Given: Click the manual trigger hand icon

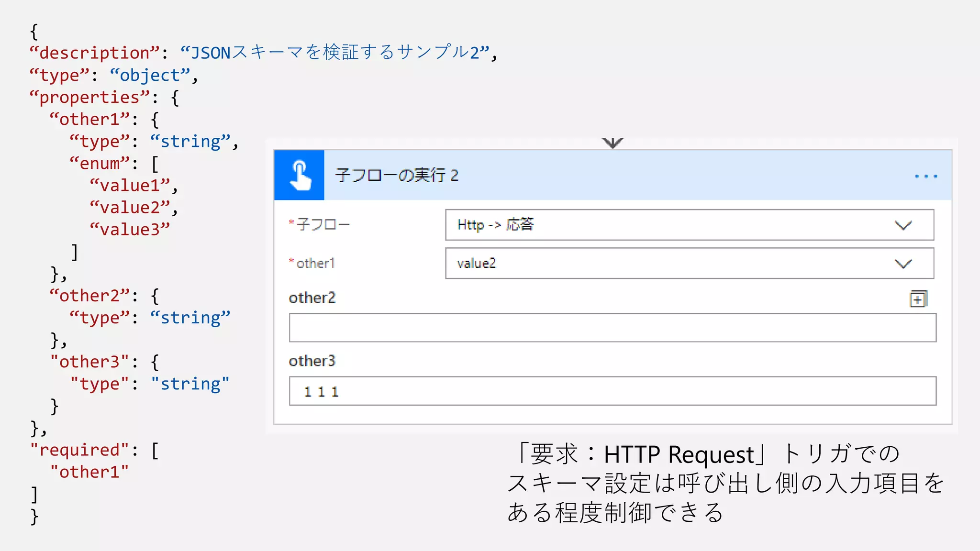Looking at the screenshot, I should [300, 175].
